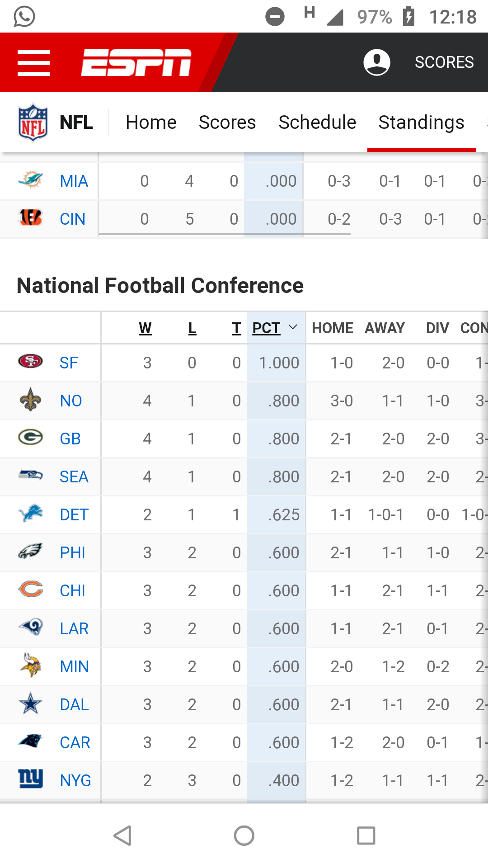The height and width of the screenshot is (868, 488).
Task: Open the SEA team link
Action: click(x=74, y=477)
